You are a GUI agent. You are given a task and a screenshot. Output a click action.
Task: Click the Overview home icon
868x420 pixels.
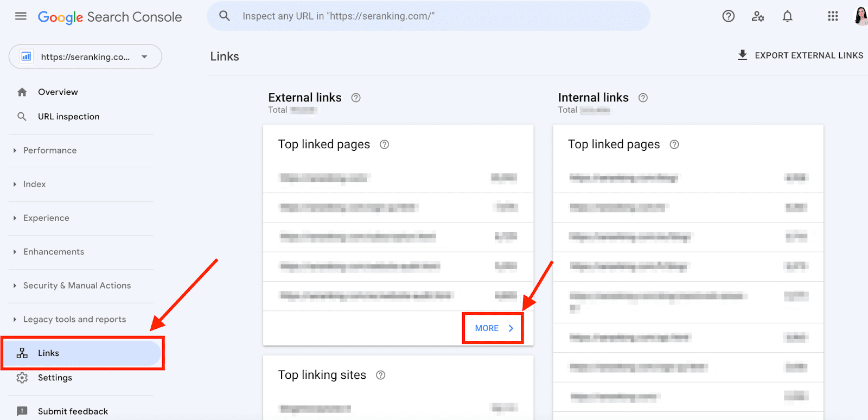coord(22,92)
